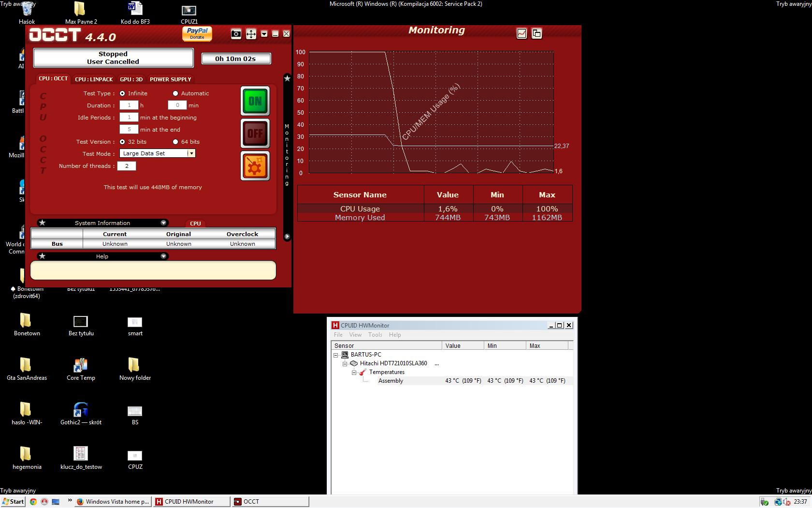Screen dimensions: 812x508
Task: Select the Max Payne 2 folder icon
Action: click(81, 13)
